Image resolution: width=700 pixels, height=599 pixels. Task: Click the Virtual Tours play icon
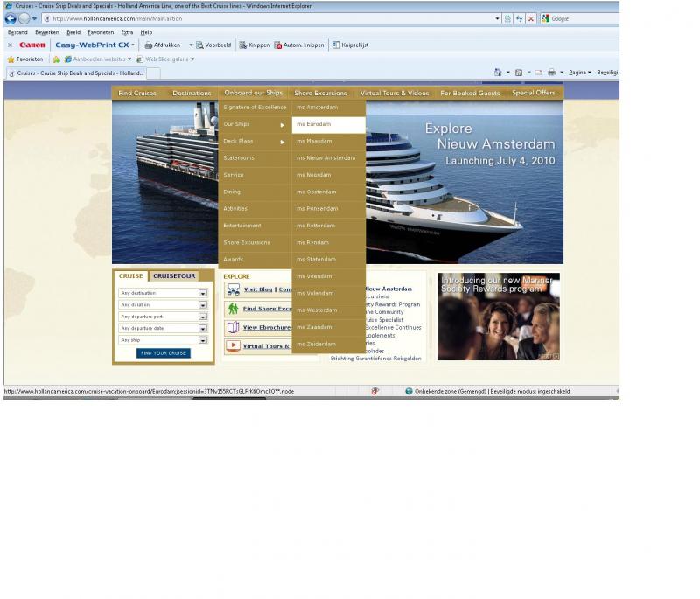click(233, 345)
